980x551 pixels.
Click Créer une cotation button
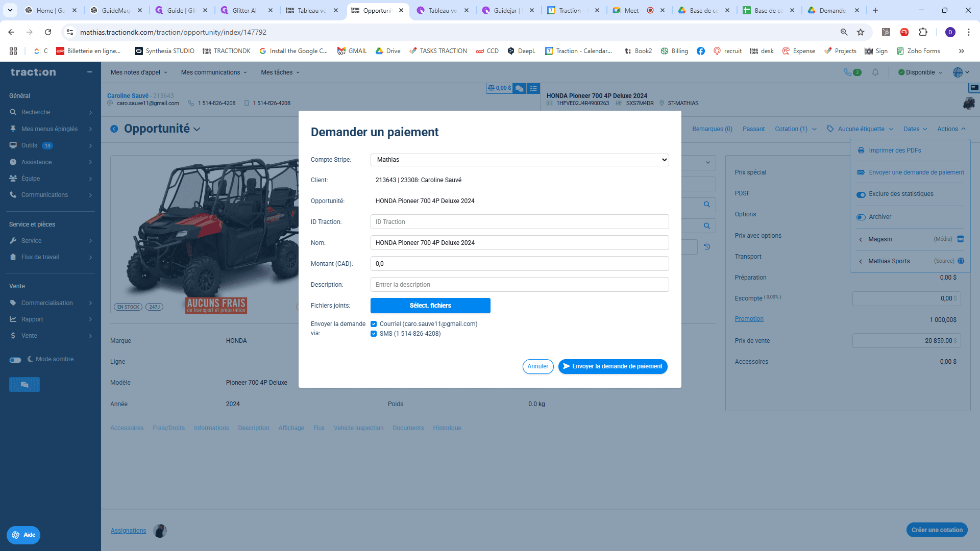[937, 530]
